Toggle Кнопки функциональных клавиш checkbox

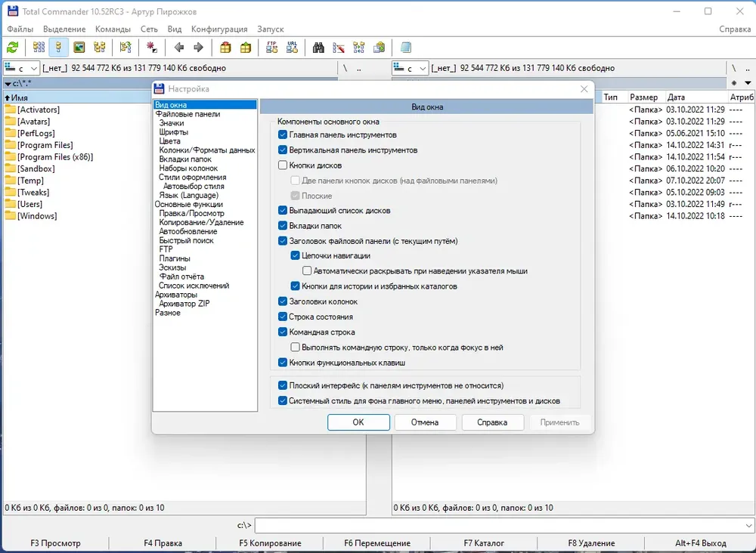coord(283,362)
